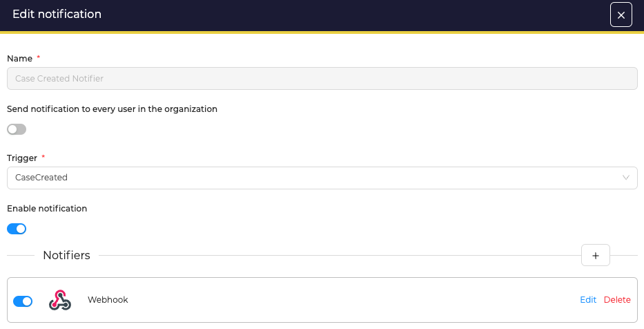Screen dimensions: 644x329
Task: Delete the Webhook notifier
Action: click(617, 300)
